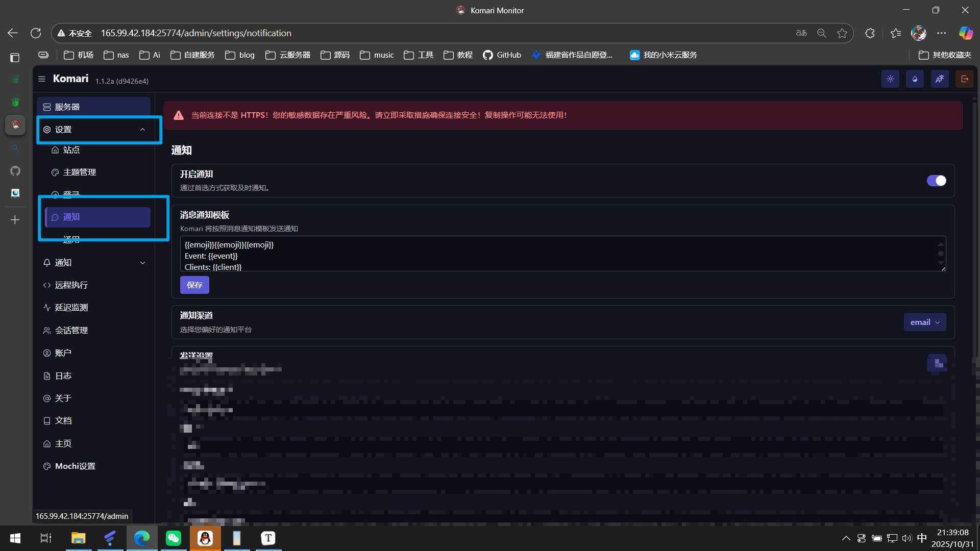980x551 pixels.
Task: Click the browser address bar URL
Action: (196, 33)
